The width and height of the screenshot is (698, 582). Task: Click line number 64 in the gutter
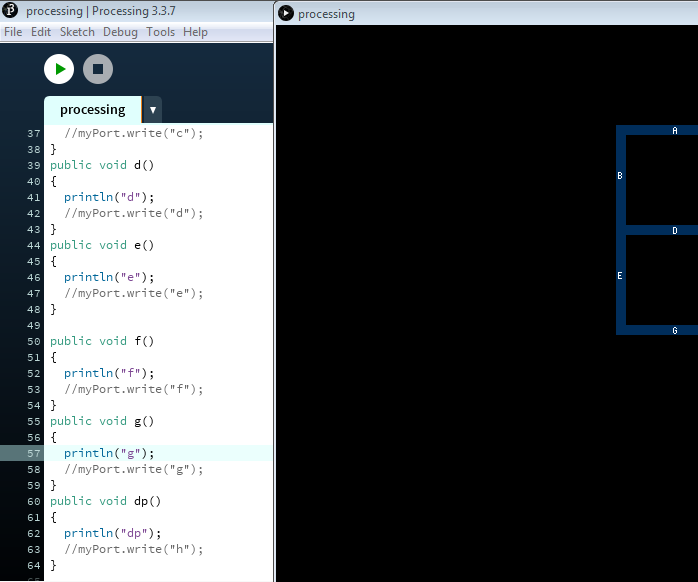[34, 566]
